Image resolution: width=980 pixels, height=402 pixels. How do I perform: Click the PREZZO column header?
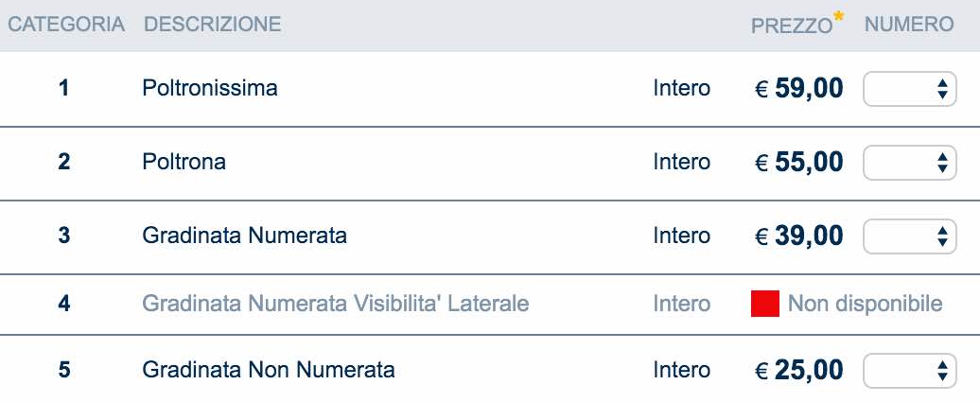pyautogui.click(x=791, y=26)
